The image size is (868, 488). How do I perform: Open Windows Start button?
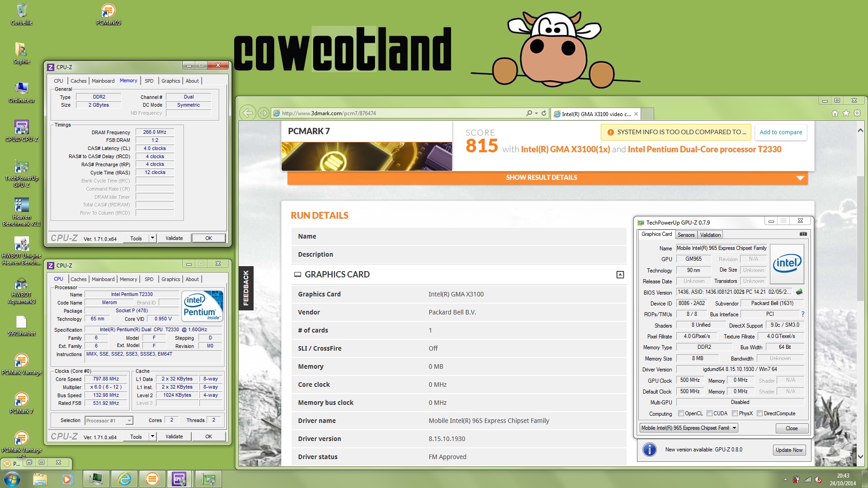(12, 479)
